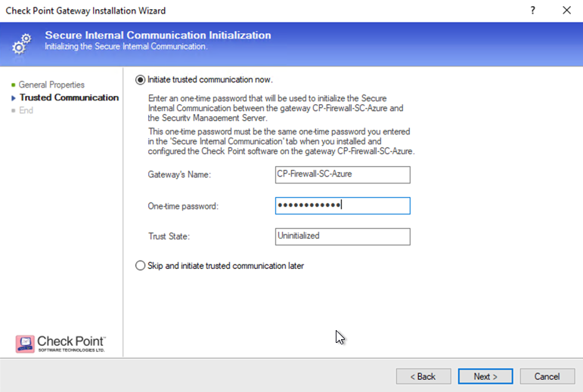Select the 'Initiate trusted communication now' radio button

pyautogui.click(x=140, y=79)
